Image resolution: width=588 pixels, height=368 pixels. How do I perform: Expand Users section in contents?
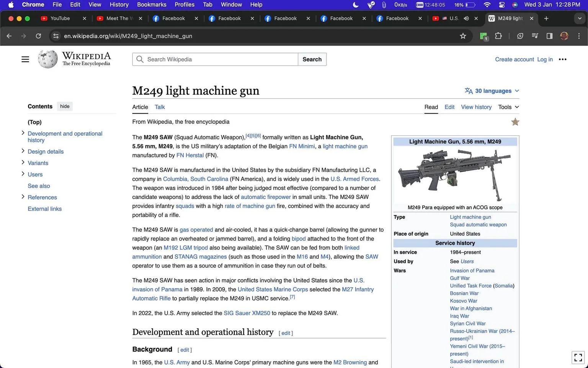[23, 174]
